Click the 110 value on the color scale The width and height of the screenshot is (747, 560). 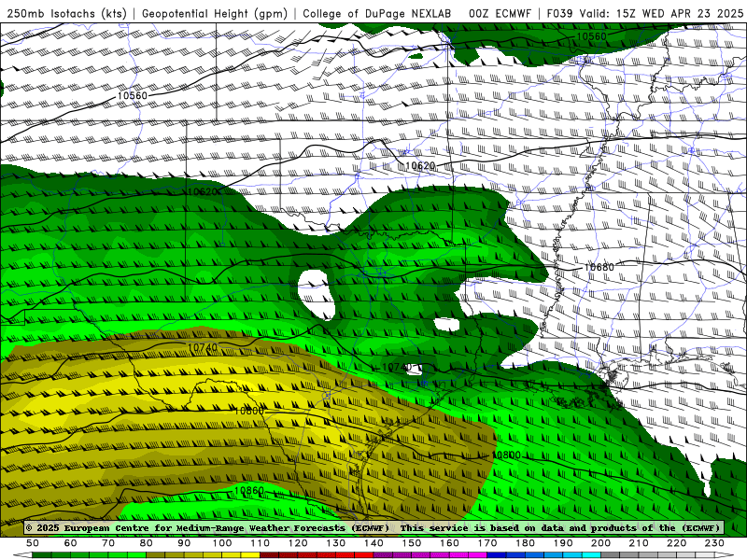click(x=260, y=543)
